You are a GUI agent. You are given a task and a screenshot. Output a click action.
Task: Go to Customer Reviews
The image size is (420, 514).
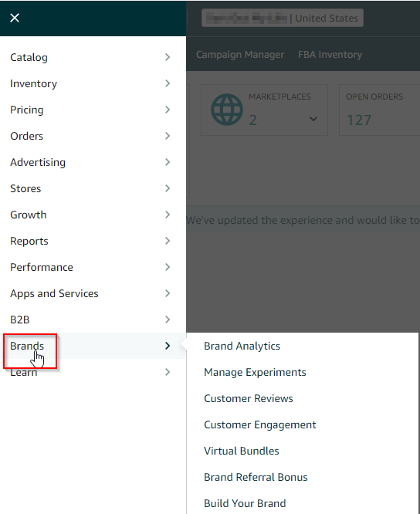tap(248, 398)
